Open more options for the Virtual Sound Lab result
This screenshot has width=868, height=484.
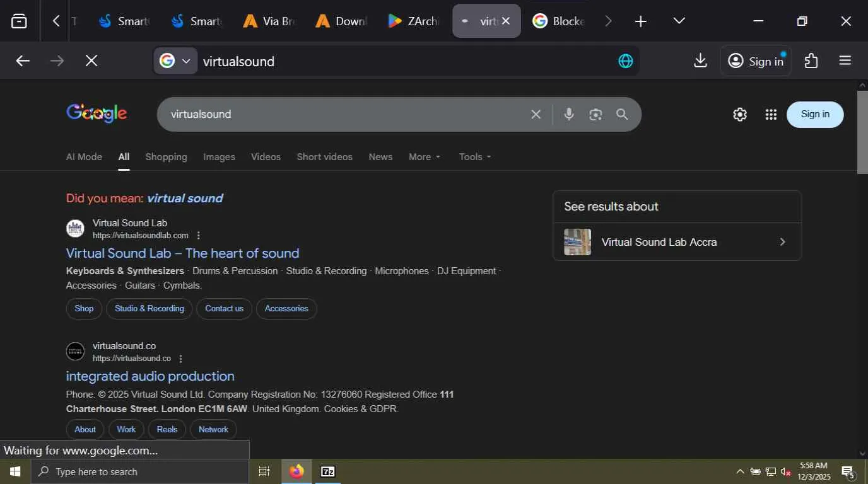click(198, 236)
